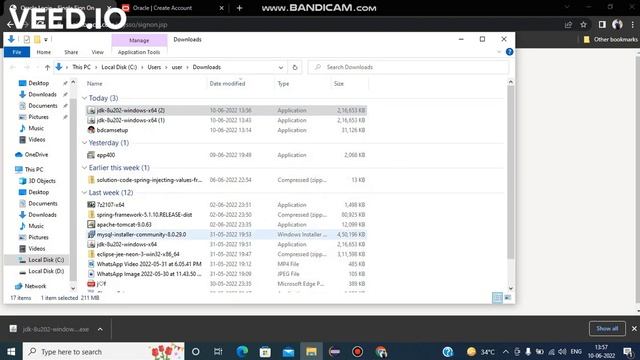
Task: Click taskbar search box
Action: click(x=104, y=351)
